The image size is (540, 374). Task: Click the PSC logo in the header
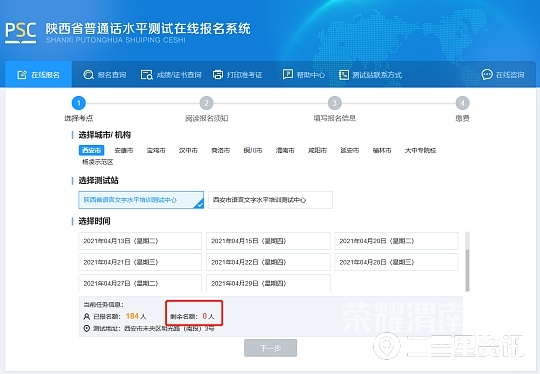[x=20, y=33]
